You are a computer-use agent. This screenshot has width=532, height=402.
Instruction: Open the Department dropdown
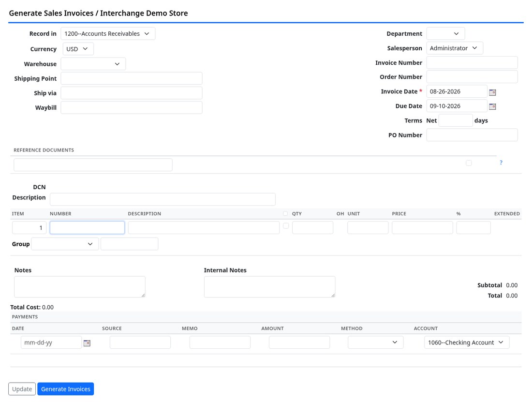click(445, 33)
